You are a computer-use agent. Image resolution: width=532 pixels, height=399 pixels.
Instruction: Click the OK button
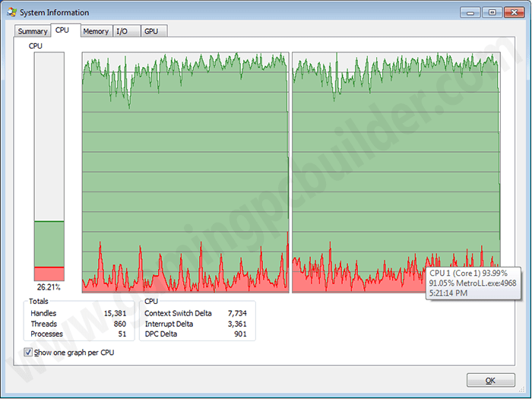pyautogui.click(x=491, y=380)
